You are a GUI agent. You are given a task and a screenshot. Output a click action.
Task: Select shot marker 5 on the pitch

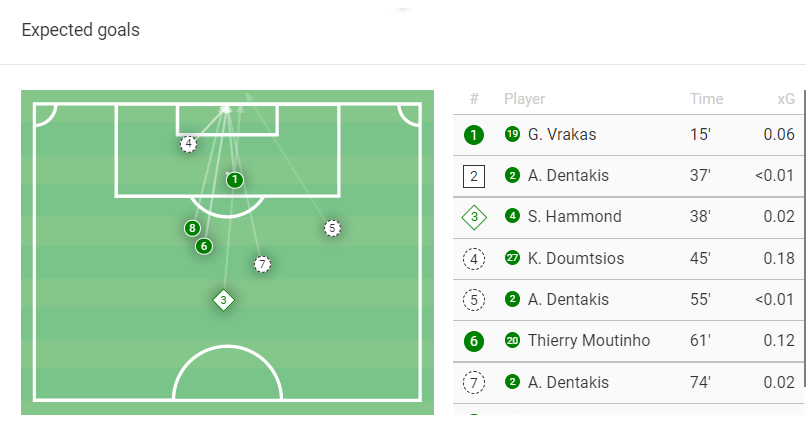click(x=332, y=228)
